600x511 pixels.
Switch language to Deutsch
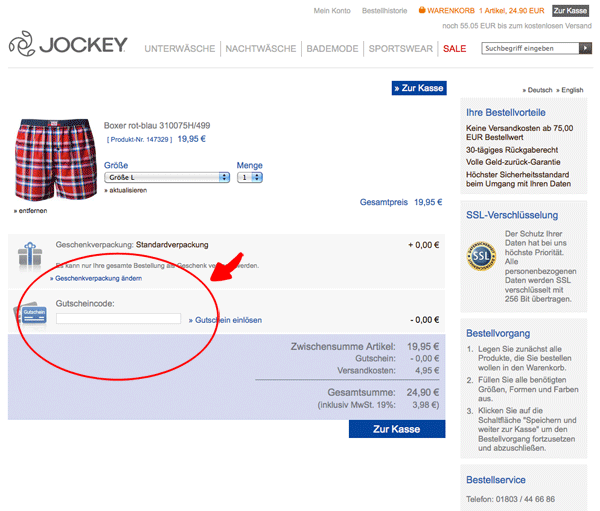pos(538,90)
